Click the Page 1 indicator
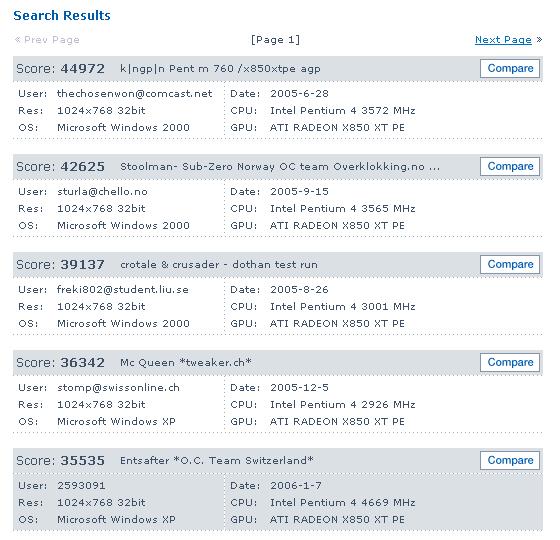The width and height of the screenshot is (560, 540). (275, 40)
